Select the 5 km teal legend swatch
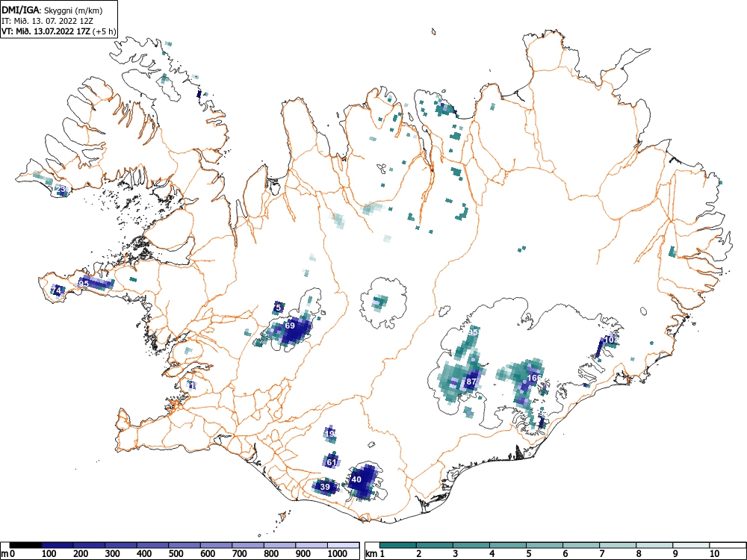The image size is (747, 560). pos(545,545)
